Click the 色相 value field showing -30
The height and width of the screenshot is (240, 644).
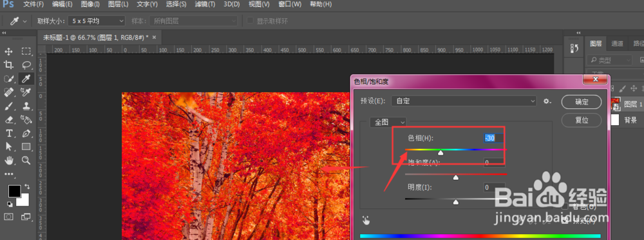coord(494,138)
